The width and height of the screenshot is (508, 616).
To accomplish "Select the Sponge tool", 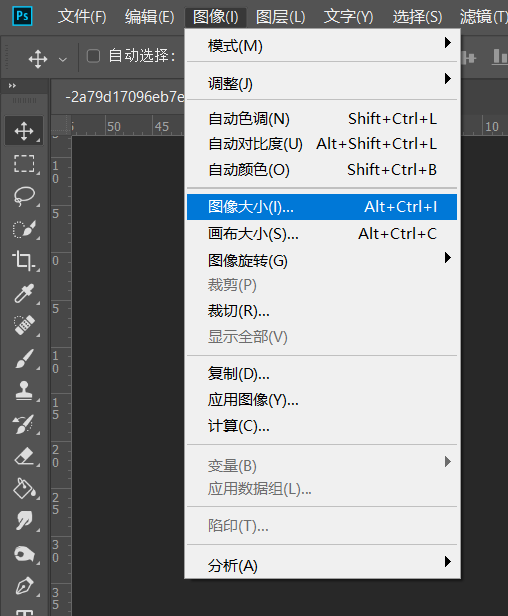I will coord(24,554).
